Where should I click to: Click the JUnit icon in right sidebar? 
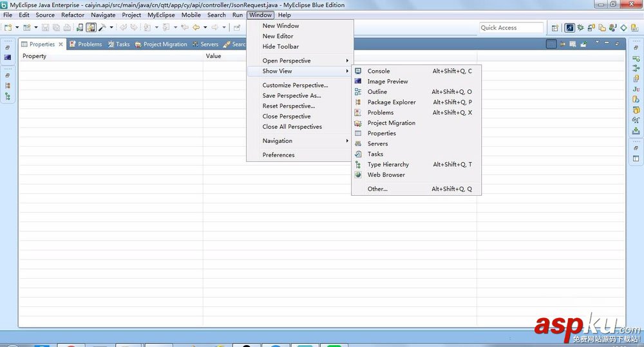[x=636, y=89]
